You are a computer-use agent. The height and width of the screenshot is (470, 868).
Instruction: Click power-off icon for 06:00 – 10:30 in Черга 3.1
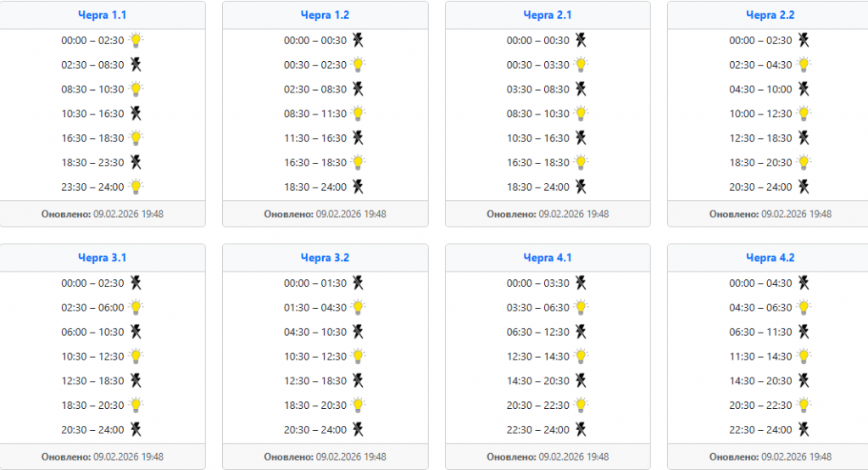(x=136, y=332)
